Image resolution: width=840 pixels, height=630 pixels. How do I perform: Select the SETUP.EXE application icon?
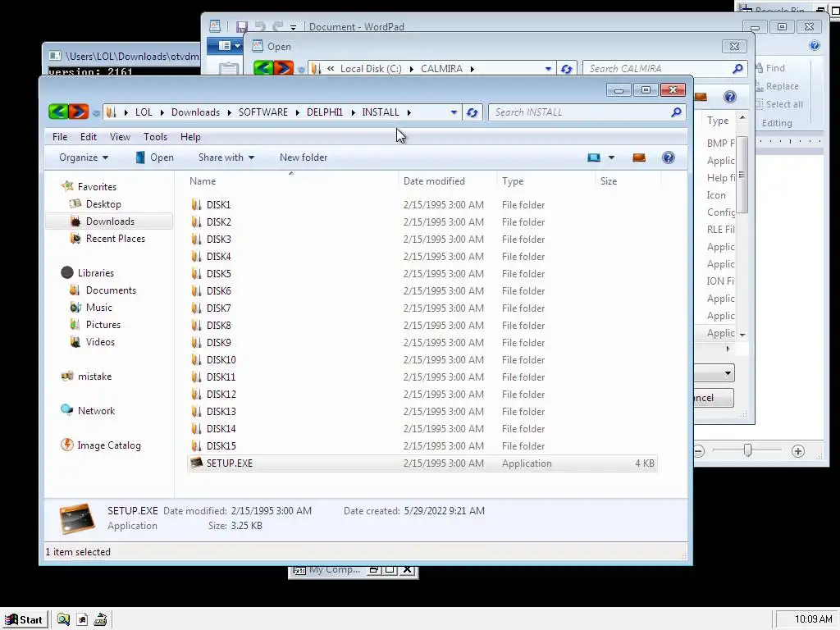click(x=197, y=463)
